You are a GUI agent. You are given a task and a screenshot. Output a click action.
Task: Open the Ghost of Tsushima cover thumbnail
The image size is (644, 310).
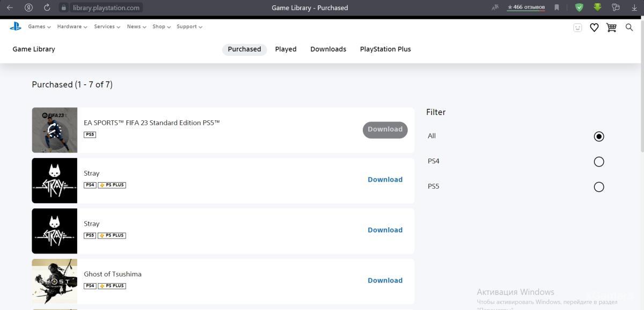(x=54, y=282)
